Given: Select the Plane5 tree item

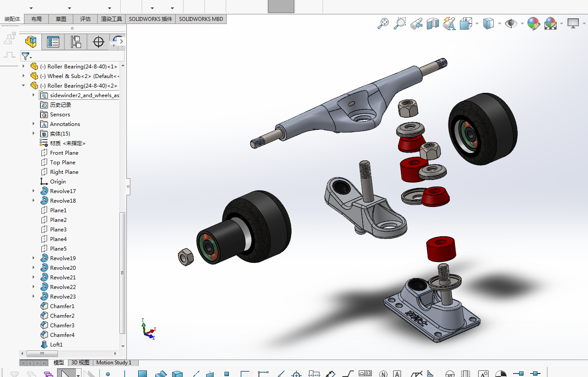Looking at the screenshot, I should 58,249.
